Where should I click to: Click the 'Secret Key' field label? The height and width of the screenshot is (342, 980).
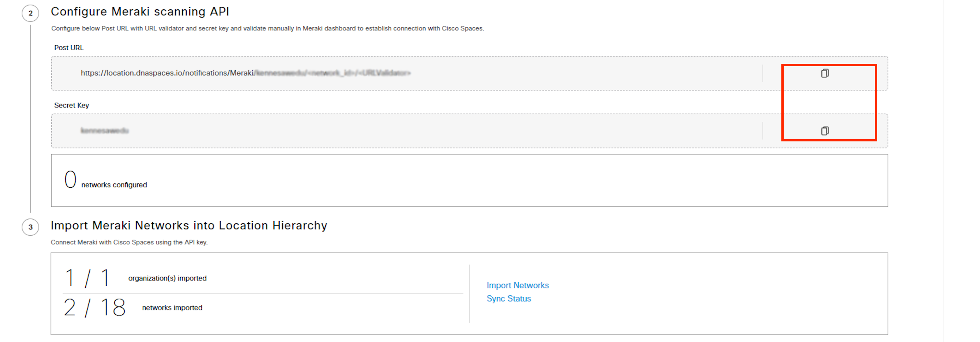71,106
